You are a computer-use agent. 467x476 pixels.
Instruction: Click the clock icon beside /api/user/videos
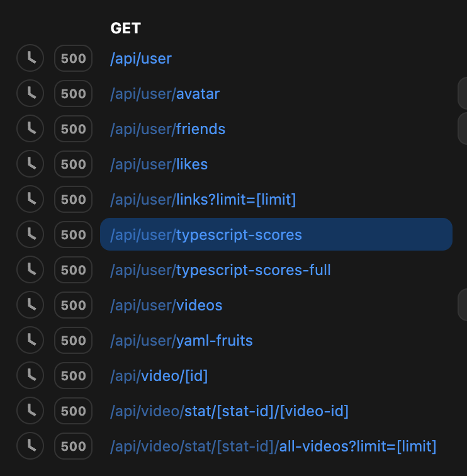30,305
